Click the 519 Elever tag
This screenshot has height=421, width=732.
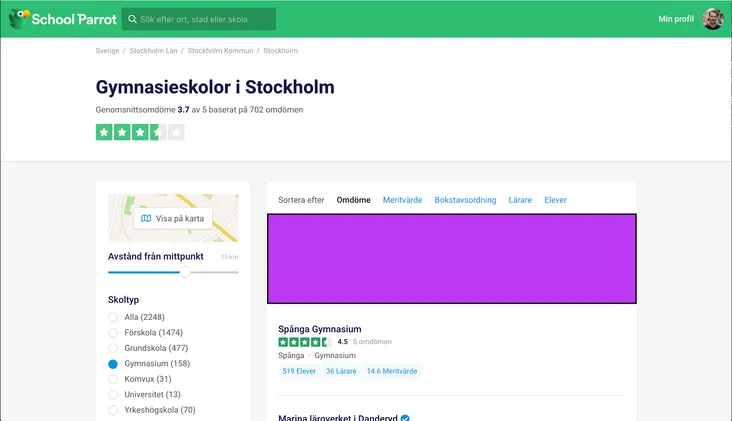point(299,371)
